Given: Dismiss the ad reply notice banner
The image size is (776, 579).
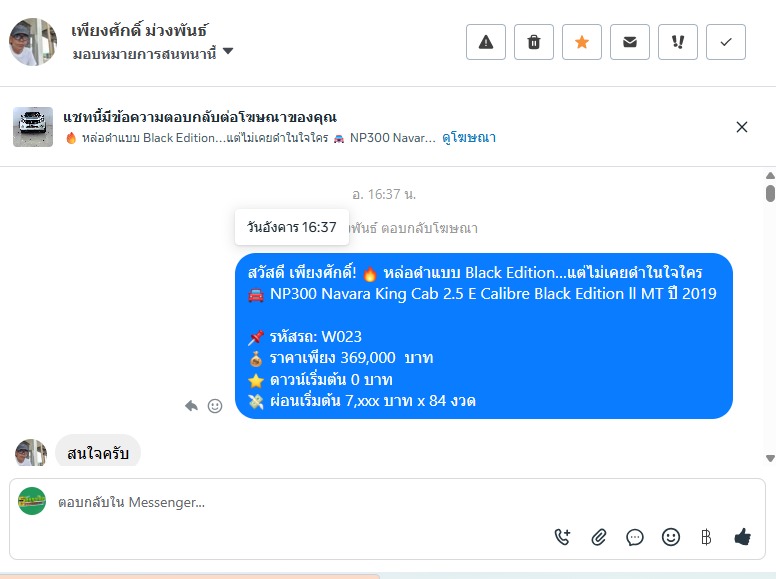Looking at the screenshot, I should pos(741,127).
